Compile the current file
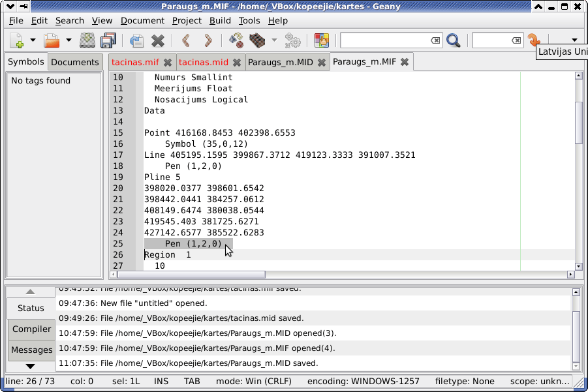 [236, 40]
